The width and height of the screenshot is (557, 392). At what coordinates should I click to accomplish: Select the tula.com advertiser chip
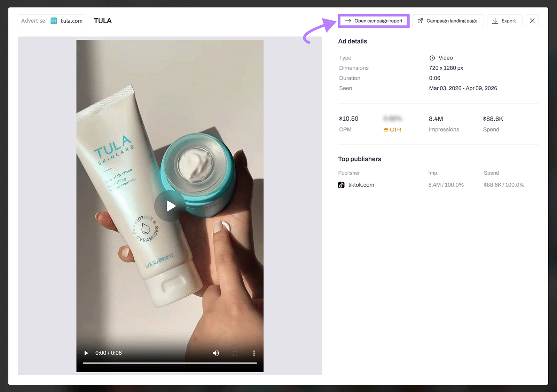point(52,21)
